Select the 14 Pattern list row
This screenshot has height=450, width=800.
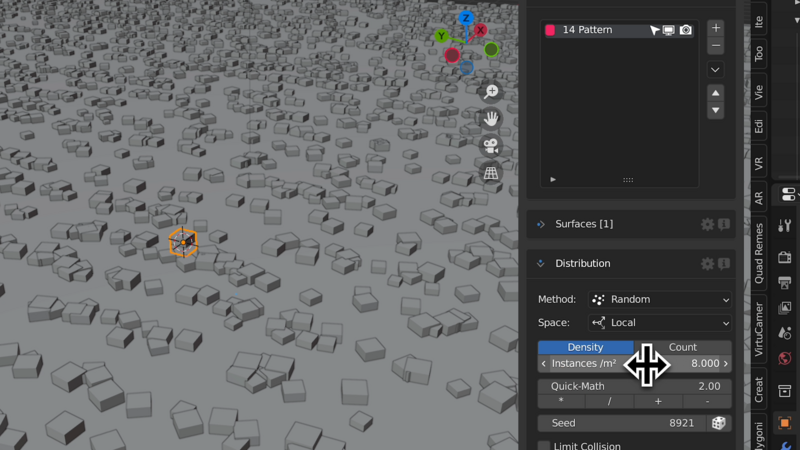click(619, 30)
